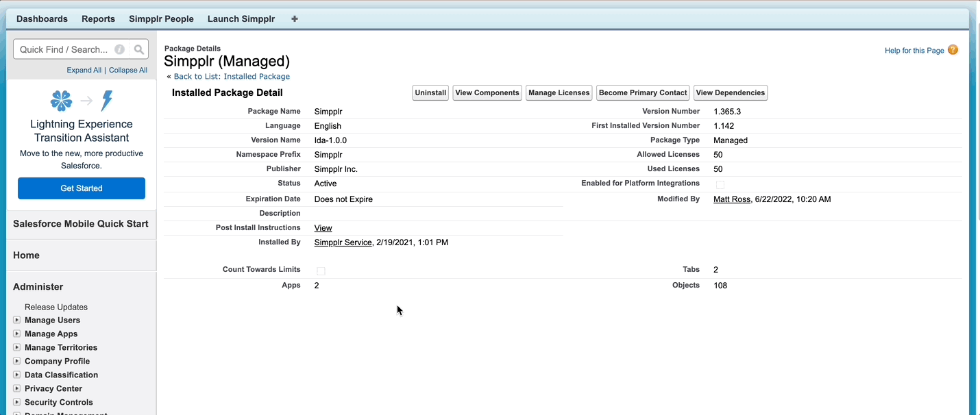Open the Reports tab
980x415 pixels.
[x=98, y=19]
